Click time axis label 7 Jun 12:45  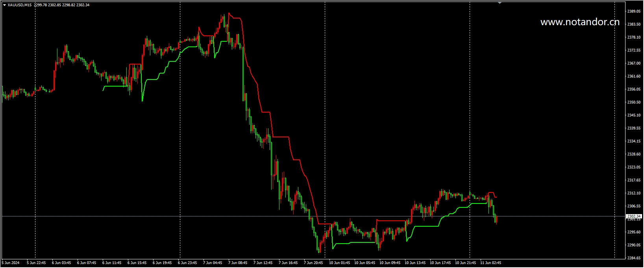263,263
